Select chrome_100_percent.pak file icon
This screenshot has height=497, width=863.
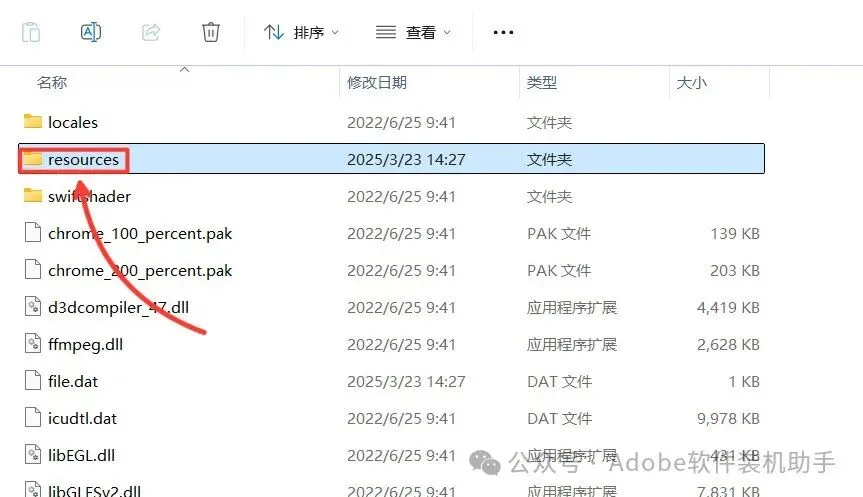coord(33,232)
